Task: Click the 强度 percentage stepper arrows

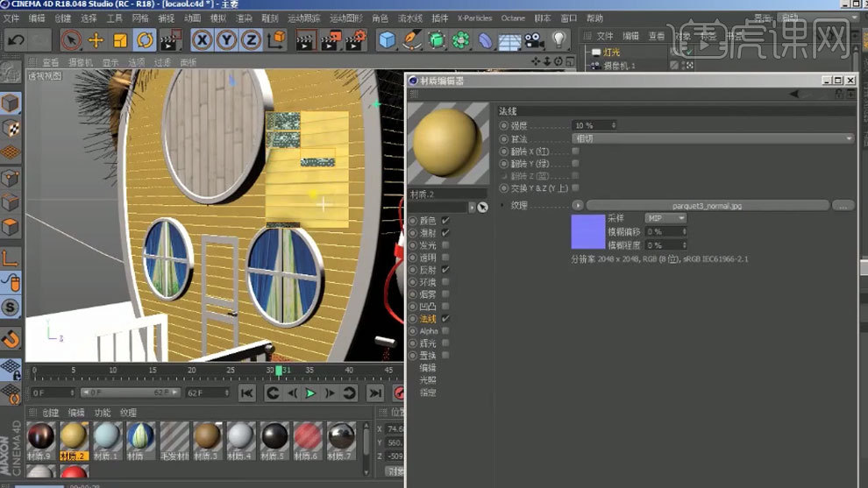Action: pos(614,125)
